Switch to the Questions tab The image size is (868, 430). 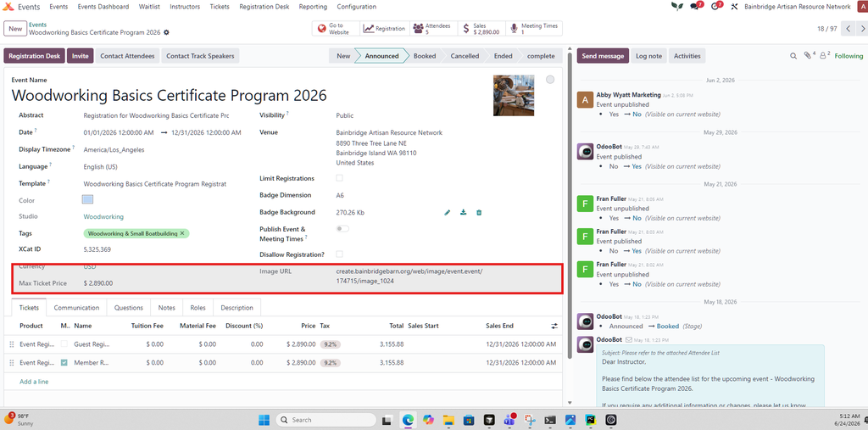click(x=129, y=308)
